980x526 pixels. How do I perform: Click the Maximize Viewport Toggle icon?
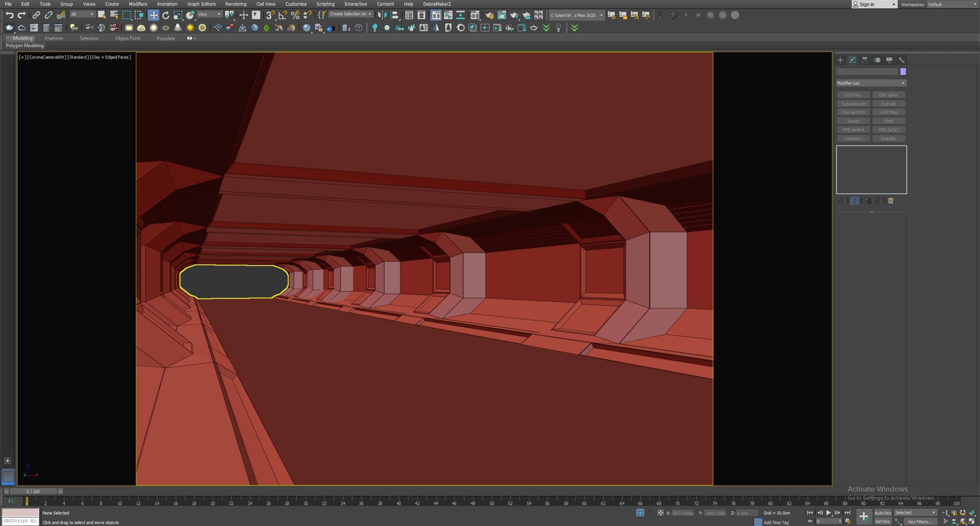(972, 521)
